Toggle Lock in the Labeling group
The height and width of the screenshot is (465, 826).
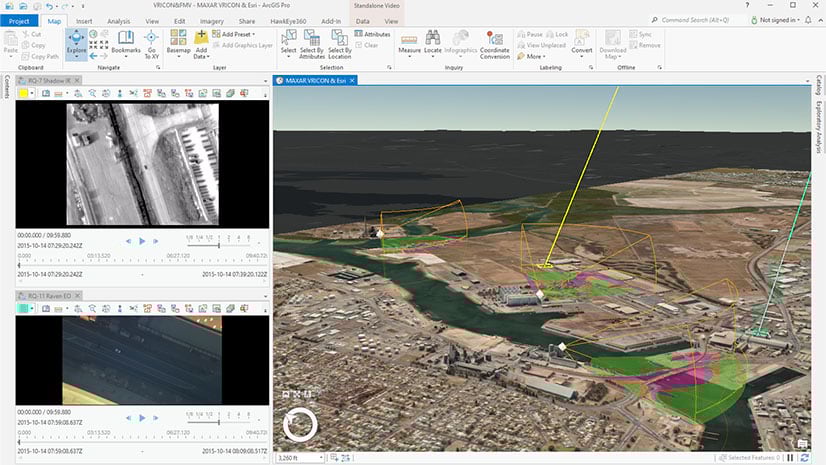point(555,34)
